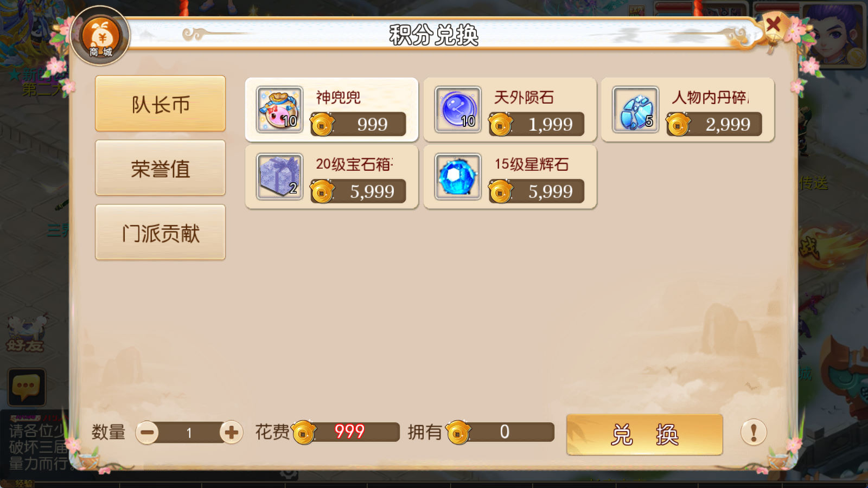Viewport: 868px width, 488px height.
Task: Select the 15级星辉石 gem icon
Action: [458, 177]
